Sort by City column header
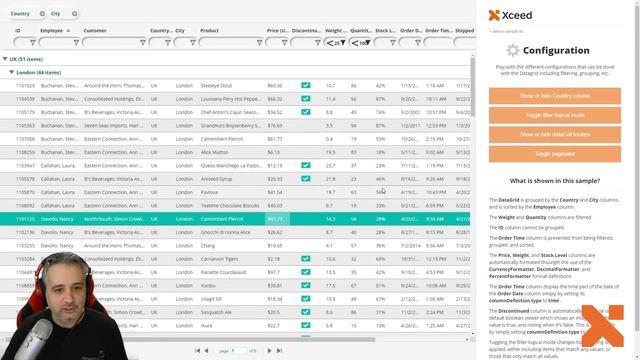The image size is (640, 360). tap(180, 31)
